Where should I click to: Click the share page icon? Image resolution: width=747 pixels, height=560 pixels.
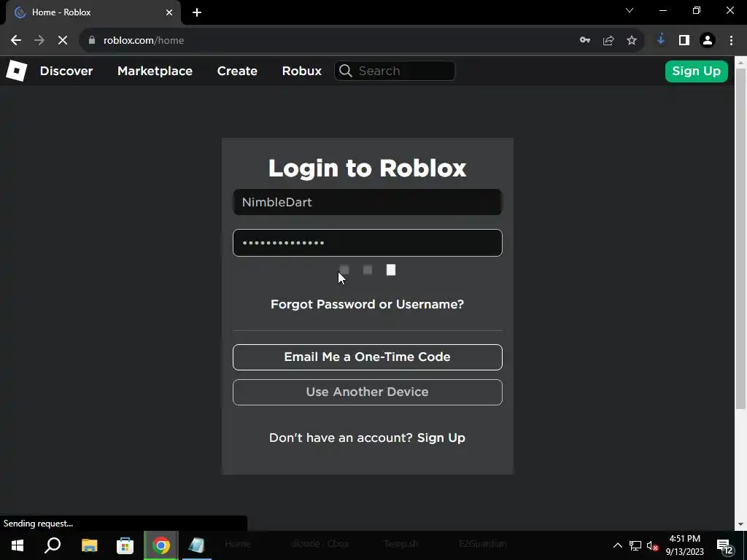608,41
